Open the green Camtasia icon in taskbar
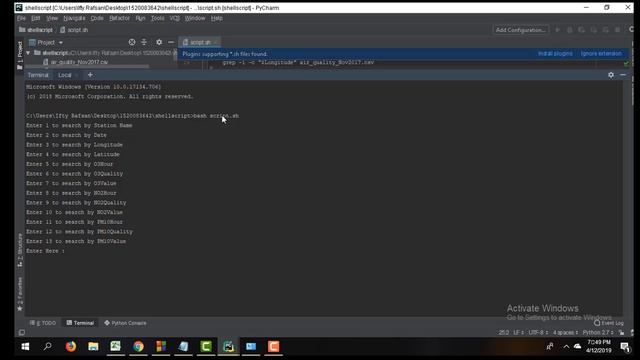Viewport: 640px width, 360px height. [206, 347]
